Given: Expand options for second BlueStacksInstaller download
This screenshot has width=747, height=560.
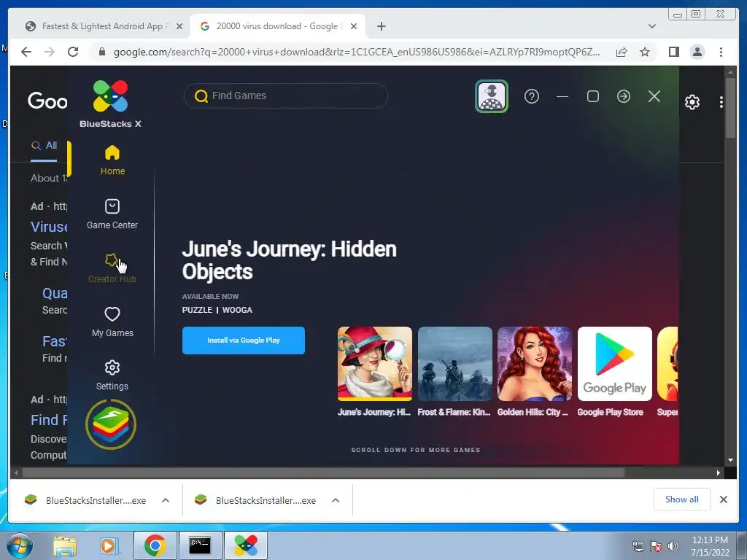Looking at the screenshot, I should tap(336, 500).
